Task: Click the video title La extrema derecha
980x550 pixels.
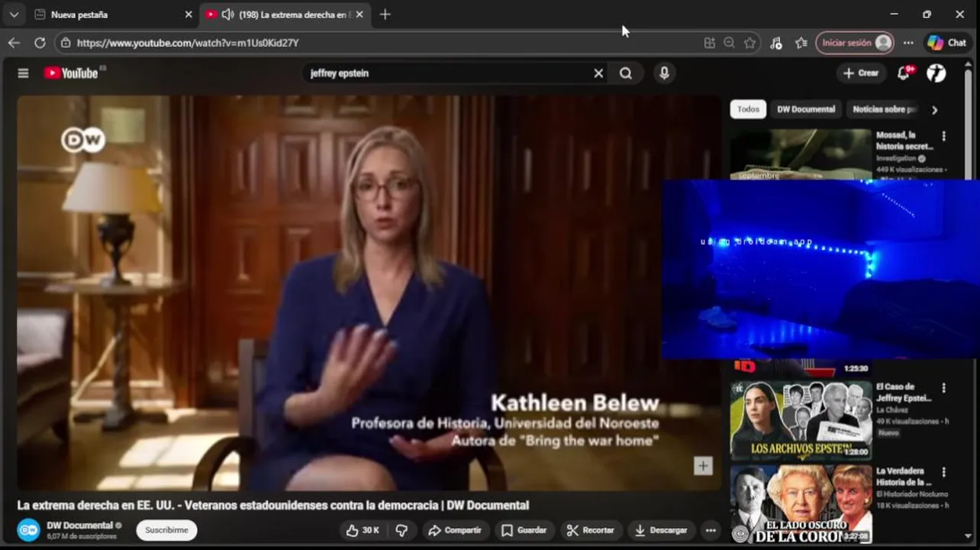Action: pyautogui.click(x=273, y=505)
